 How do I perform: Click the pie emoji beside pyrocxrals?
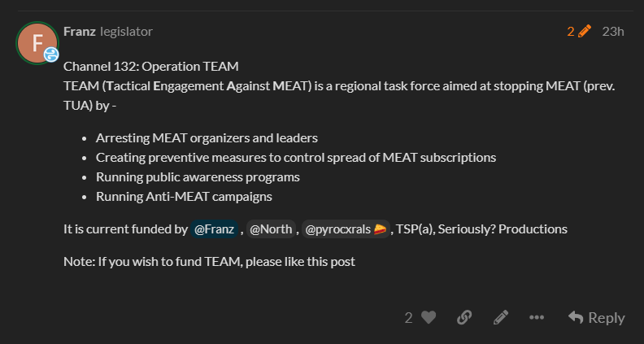[x=380, y=229]
